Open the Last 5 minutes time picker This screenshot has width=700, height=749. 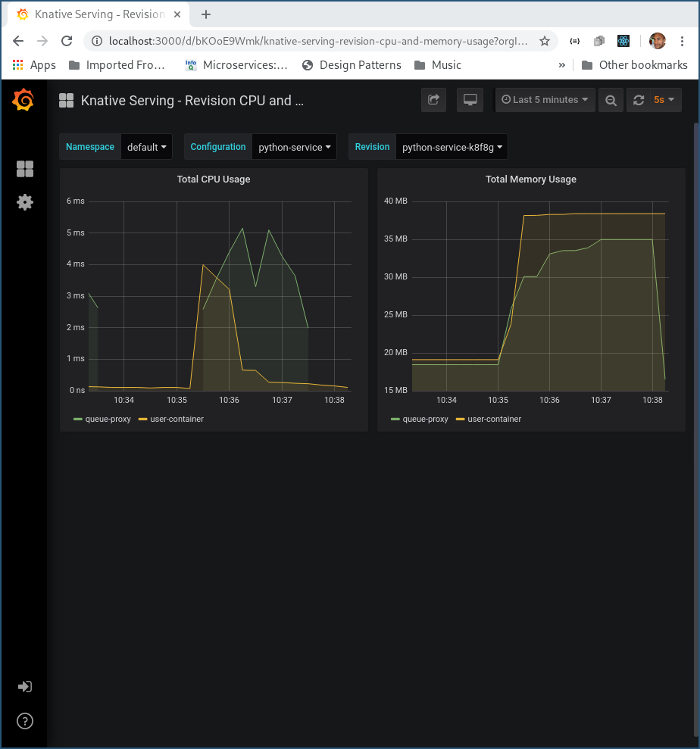545,100
